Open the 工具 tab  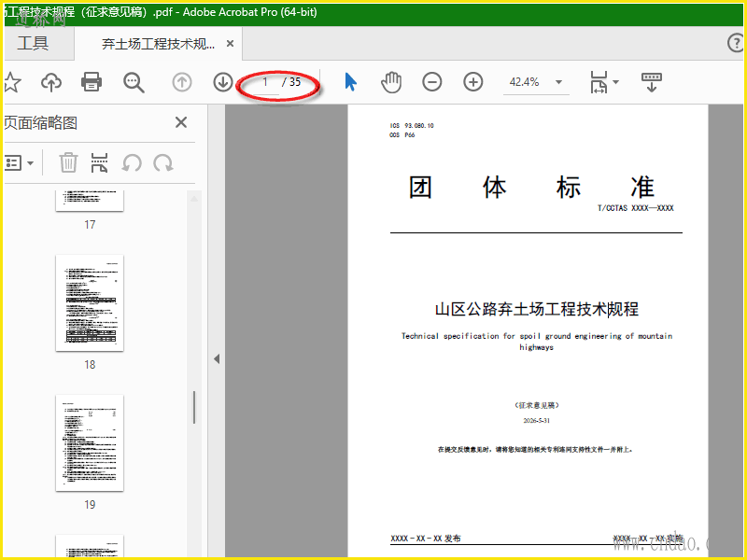tap(34, 43)
